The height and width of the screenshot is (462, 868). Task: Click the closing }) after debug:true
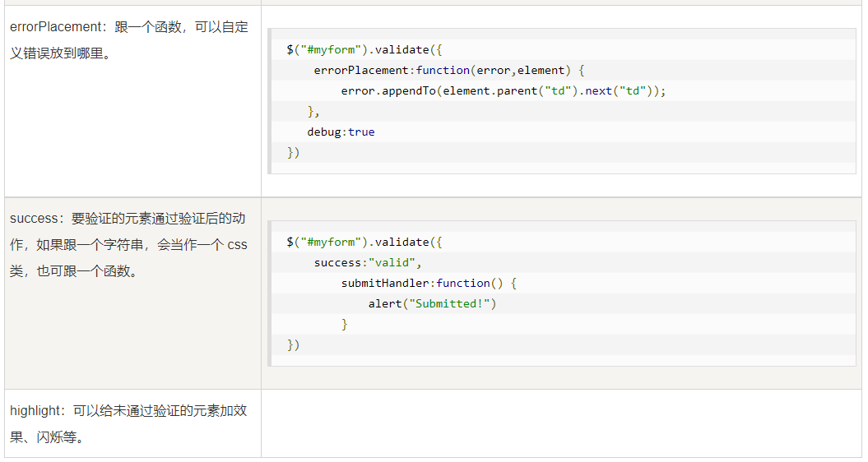(294, 152)
